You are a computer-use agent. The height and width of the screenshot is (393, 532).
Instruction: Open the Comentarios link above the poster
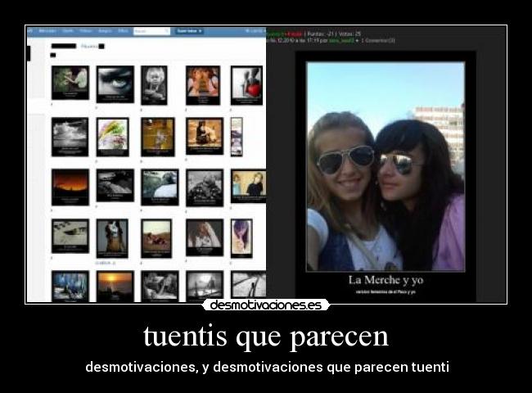tap(378, 40)
